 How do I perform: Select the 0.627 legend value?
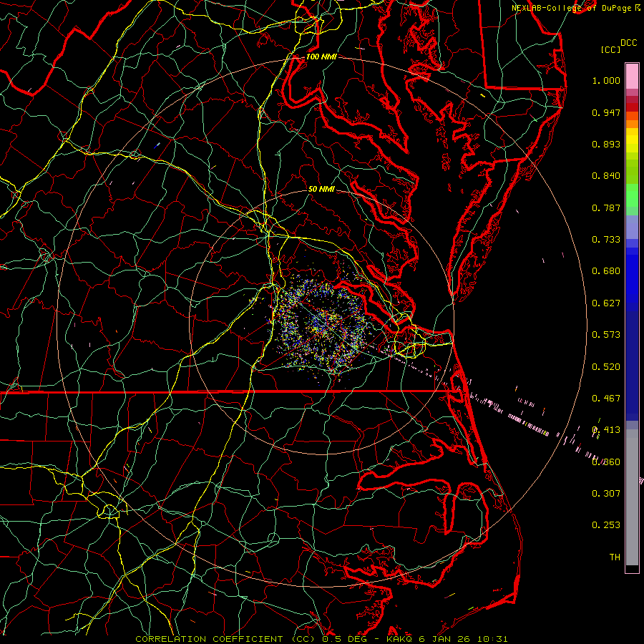pyautogui.click(x=606, y=303)
